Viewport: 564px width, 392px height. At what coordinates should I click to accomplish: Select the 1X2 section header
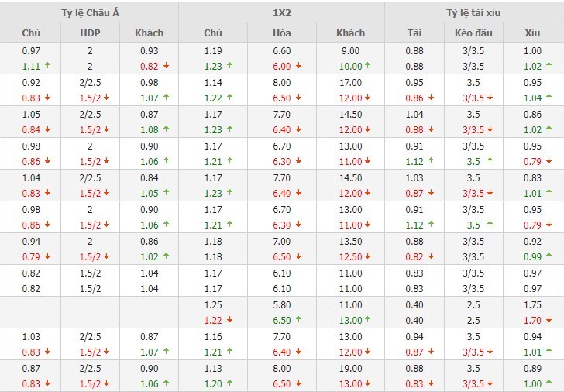tap(282, 12)
